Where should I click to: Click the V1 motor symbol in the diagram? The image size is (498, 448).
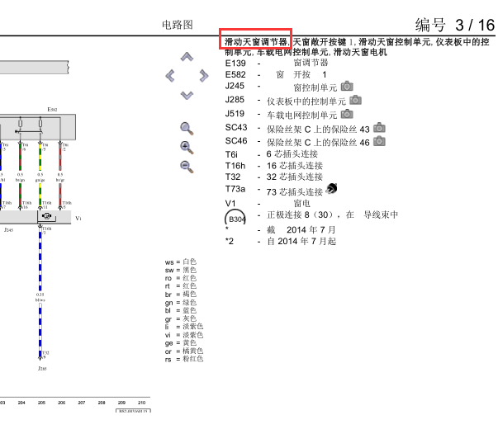[x=47, y=216]
